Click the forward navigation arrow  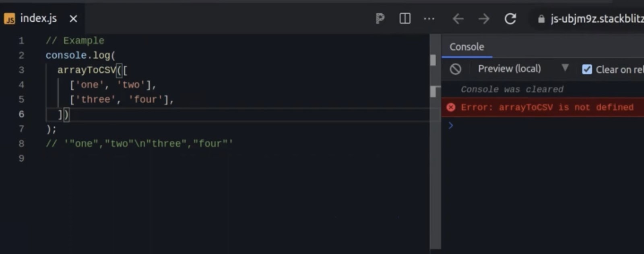click(484, 18)
